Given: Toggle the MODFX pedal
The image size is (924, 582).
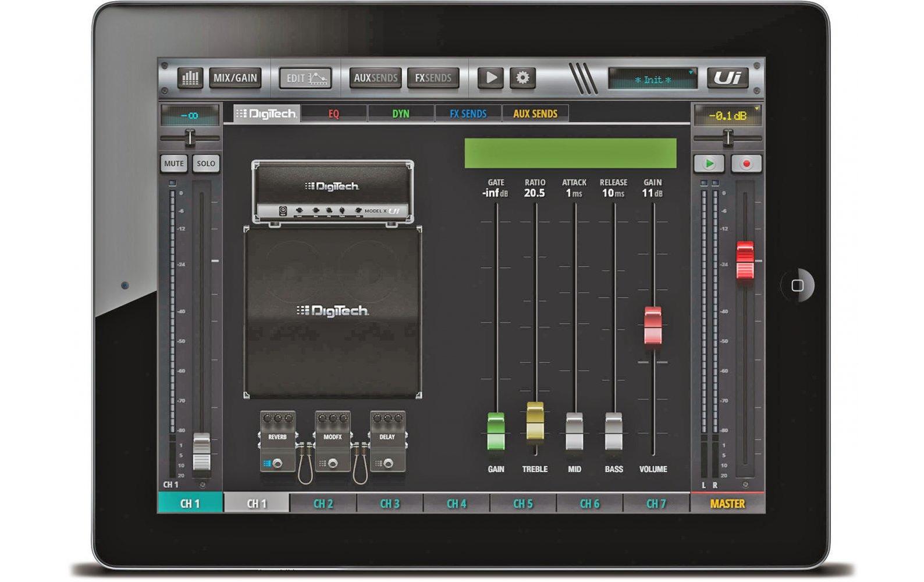Looking at the screenshot, I should (333, 441).
